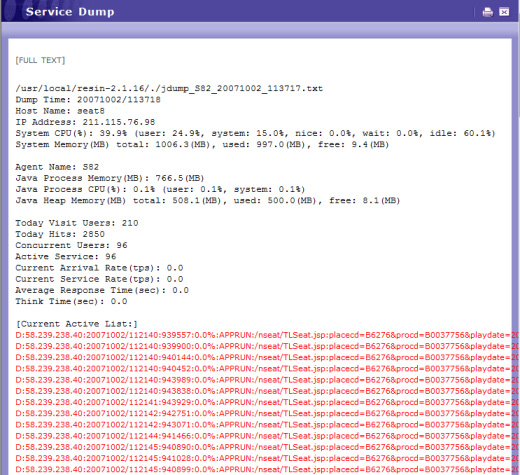The width and height of the screenshot is (520, 475).
Task: Click Active Service: 96
Action: click(x=66, y=257)
